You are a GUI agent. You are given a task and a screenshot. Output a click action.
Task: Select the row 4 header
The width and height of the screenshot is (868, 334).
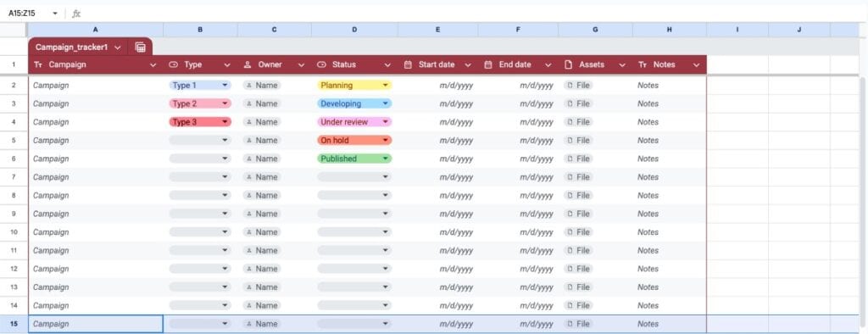coord(14,122)
